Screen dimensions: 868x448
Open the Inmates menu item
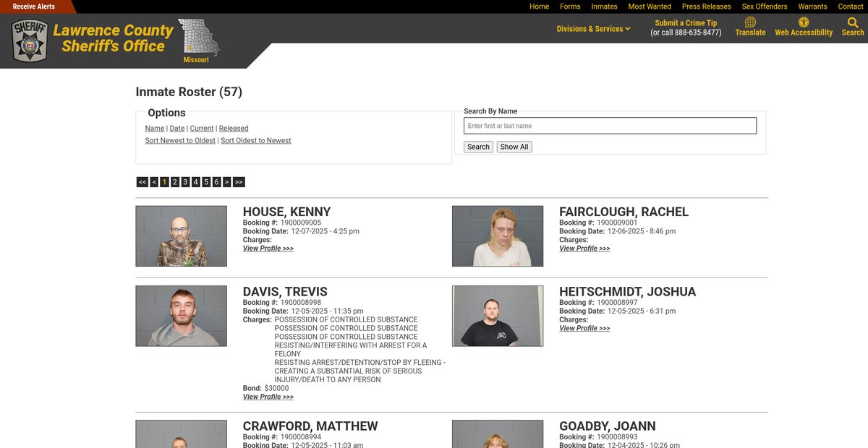click(x=604, y=7)
